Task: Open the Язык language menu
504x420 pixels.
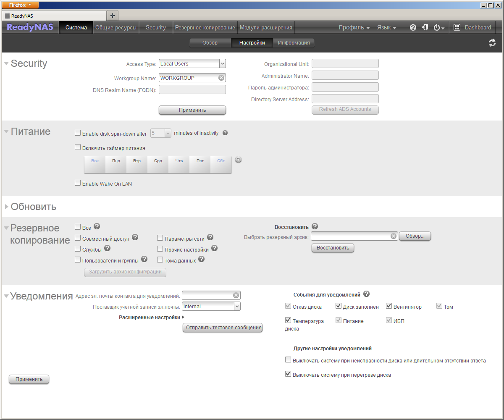Action: 386,27
